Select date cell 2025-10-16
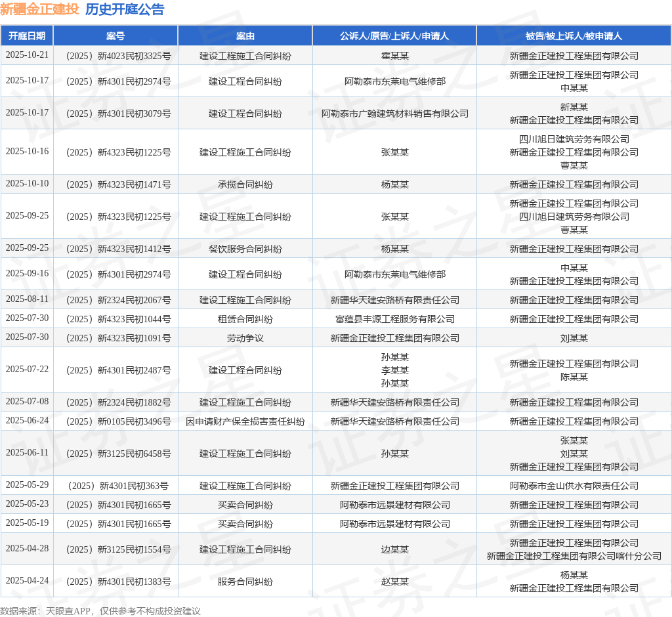This screenshot has height=617, width=672. pos(27,152)
